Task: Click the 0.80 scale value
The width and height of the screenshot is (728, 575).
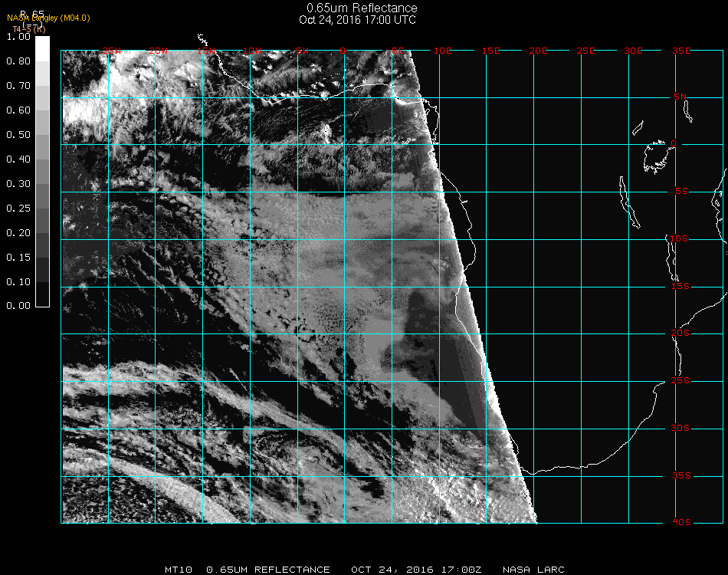Action: [18, 61]
